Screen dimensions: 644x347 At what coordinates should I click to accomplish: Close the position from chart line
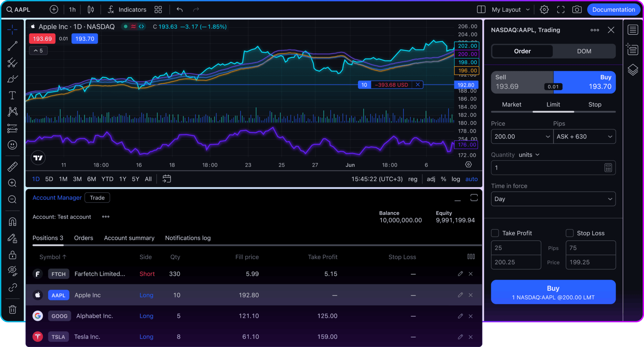(418, 85)
